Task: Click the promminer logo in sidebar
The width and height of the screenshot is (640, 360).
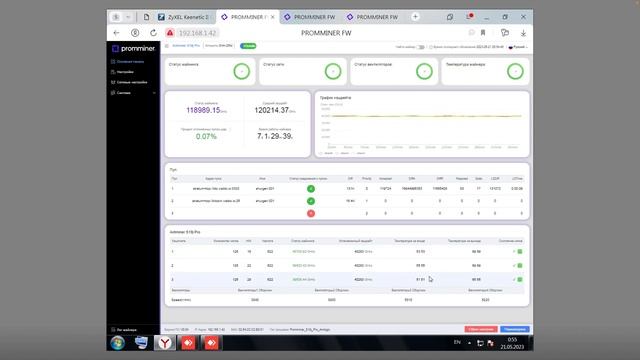Action: (x=133, y=49)
